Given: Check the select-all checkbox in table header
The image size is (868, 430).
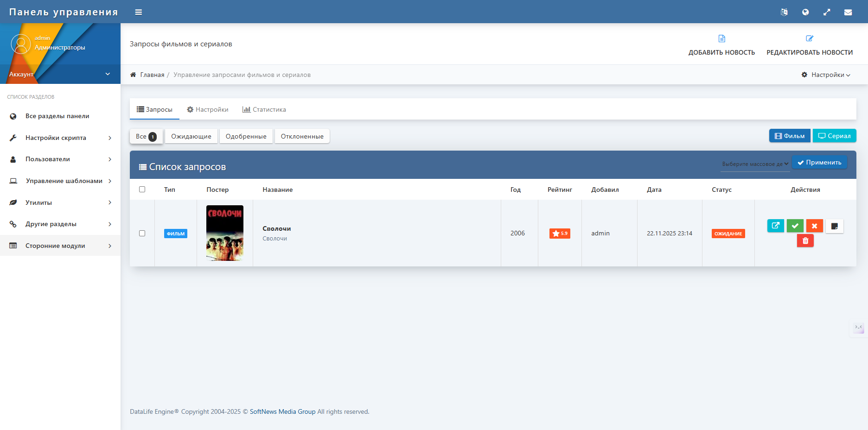Looking at the screenshot, I should point(142,190).
